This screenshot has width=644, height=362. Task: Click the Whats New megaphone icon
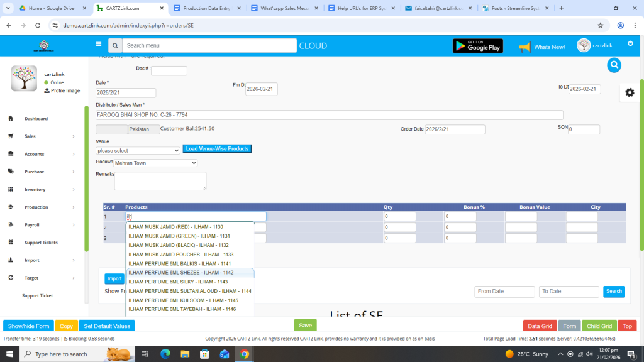pyautogui.click(x=525, y=47)
